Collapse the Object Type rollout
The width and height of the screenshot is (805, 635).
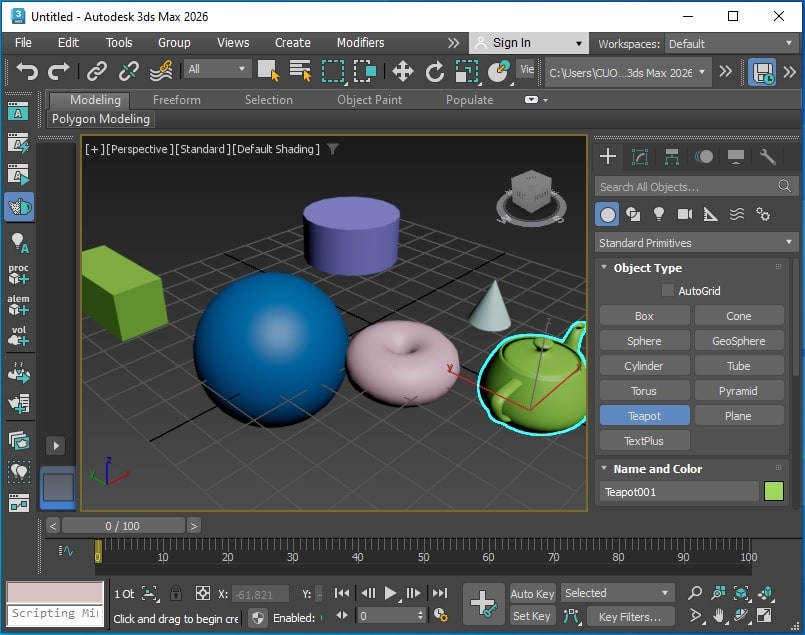[x=604, y=267]
